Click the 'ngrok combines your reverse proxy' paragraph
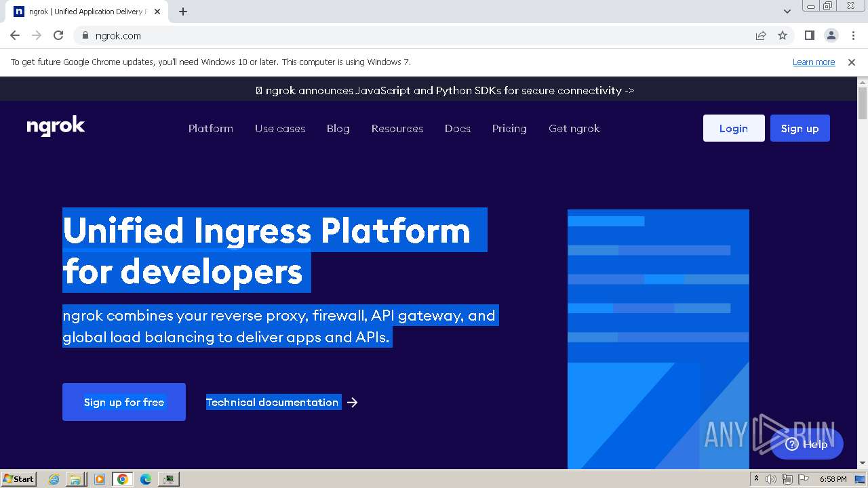868x488 pixels. (279, 326)
